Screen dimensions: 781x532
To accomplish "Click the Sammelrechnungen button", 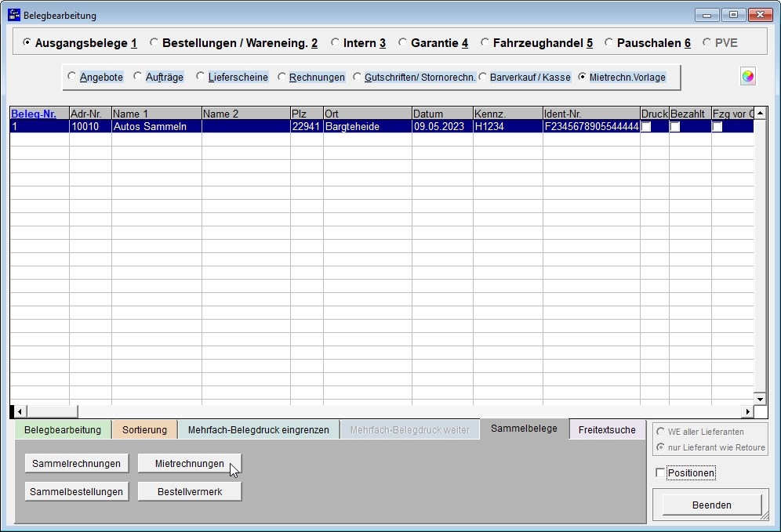I will 76,463.
